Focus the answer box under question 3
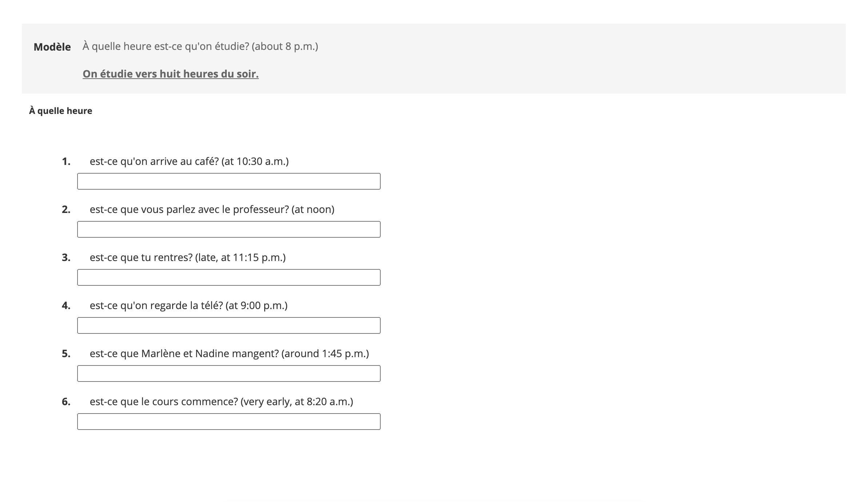This screenshot has height=502, width=868. click(229, 277)
